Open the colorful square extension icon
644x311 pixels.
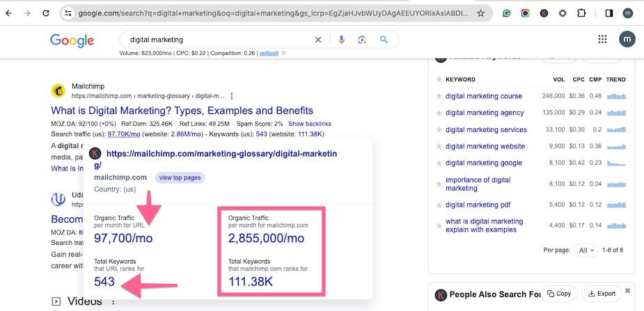click(526, 13)
